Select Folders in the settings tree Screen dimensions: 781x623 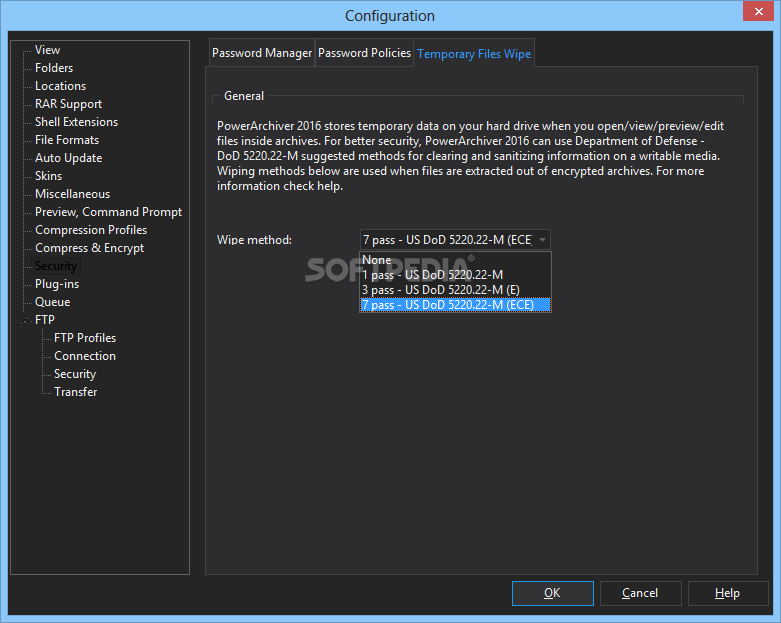point(54,68)
